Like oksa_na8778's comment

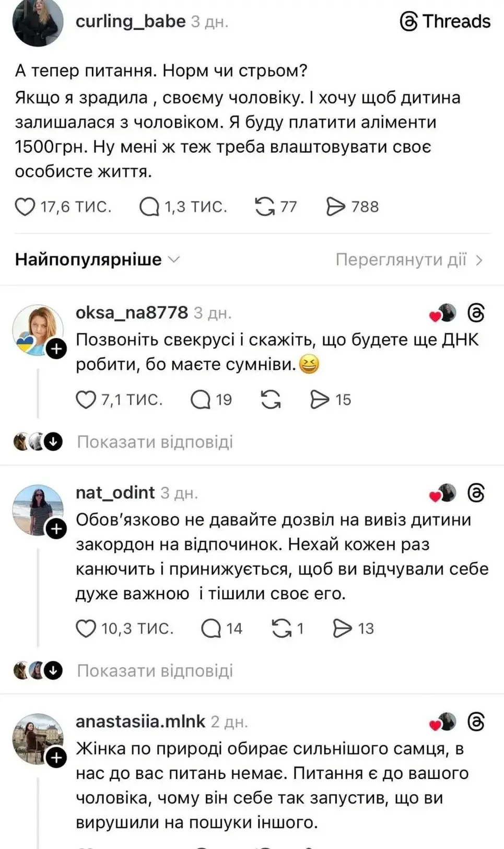click(x=86, y=400)
